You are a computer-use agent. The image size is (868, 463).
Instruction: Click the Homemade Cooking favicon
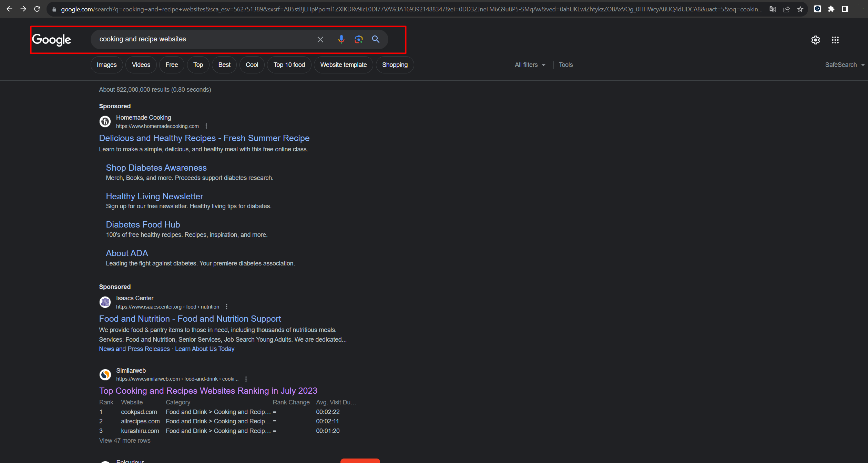point(105,121)
